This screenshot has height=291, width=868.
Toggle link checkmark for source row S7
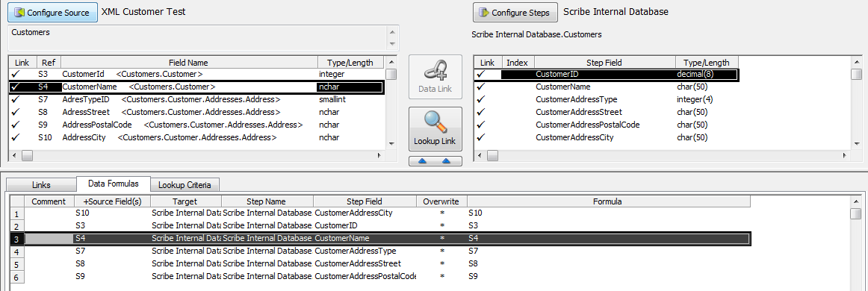pos(16,99)
